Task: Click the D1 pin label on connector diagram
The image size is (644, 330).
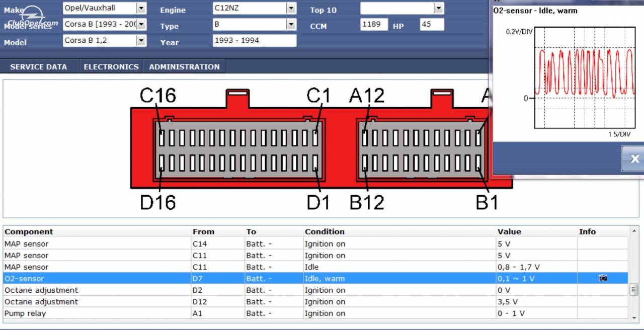Action: pos(318,202)
